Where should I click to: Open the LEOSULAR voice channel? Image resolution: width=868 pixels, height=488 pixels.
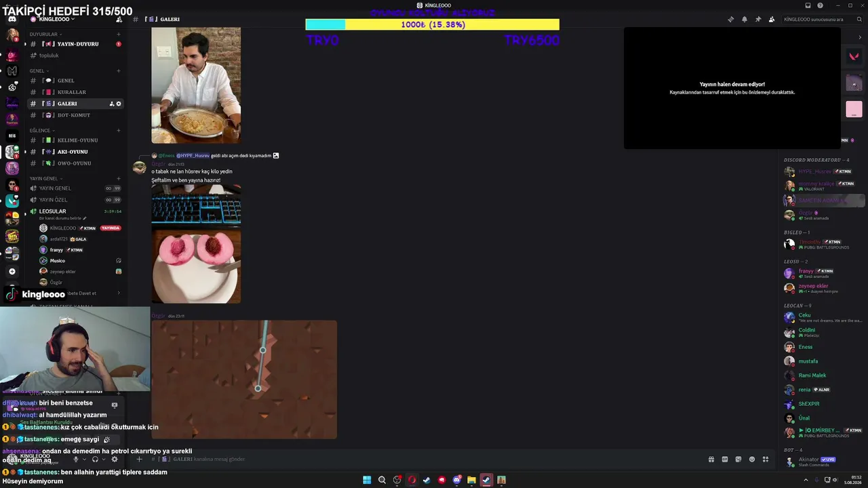(75, 211)
